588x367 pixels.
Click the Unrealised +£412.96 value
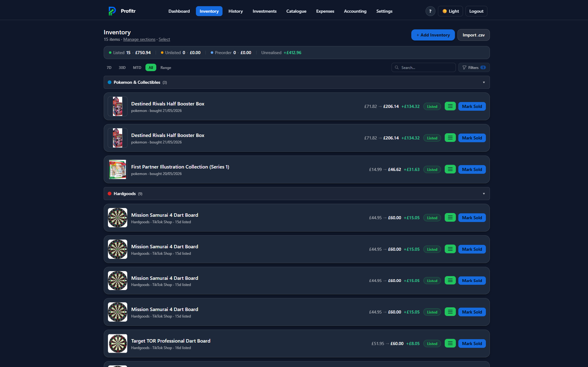pos(292,53)
